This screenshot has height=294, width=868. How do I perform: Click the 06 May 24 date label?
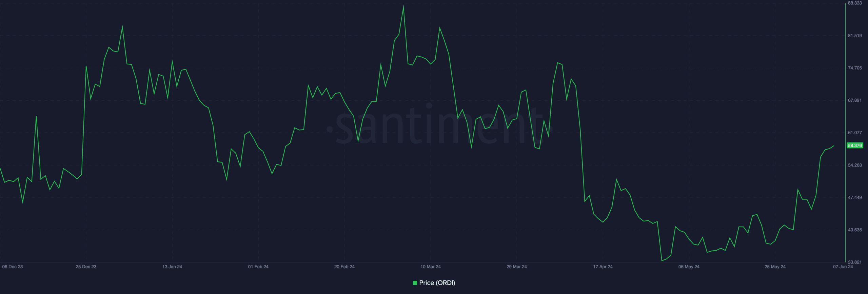[689, 267]
